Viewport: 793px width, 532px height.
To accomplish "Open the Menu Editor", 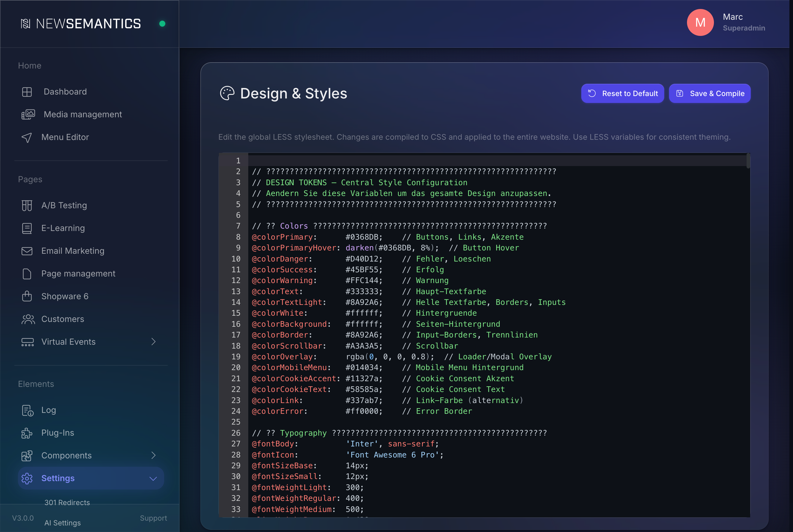I will (65, 137).
